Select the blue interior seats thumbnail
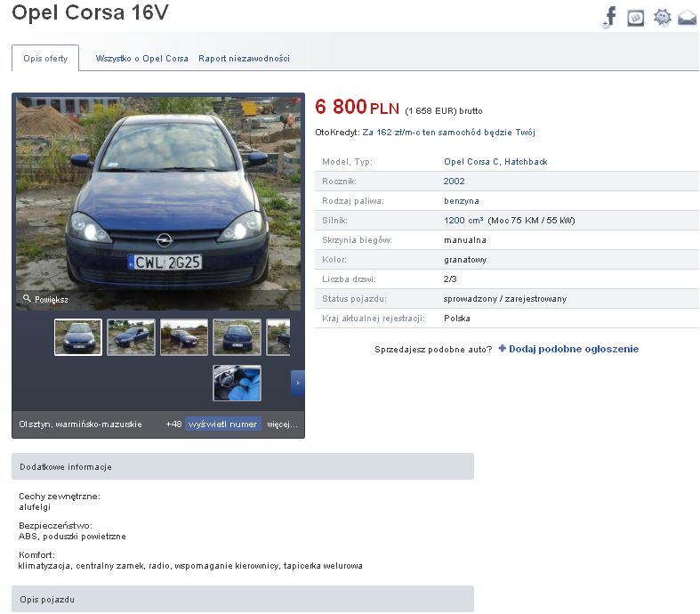Image resolution: width=700 pixels, height=614 pixels. point(237,384)
